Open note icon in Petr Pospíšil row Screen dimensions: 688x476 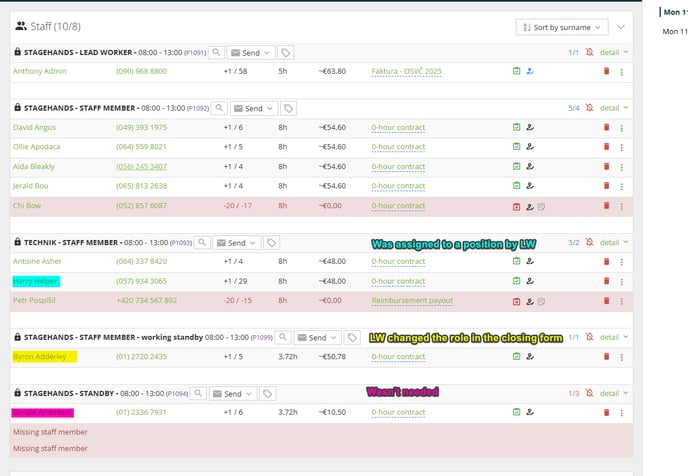coord(541,301)
